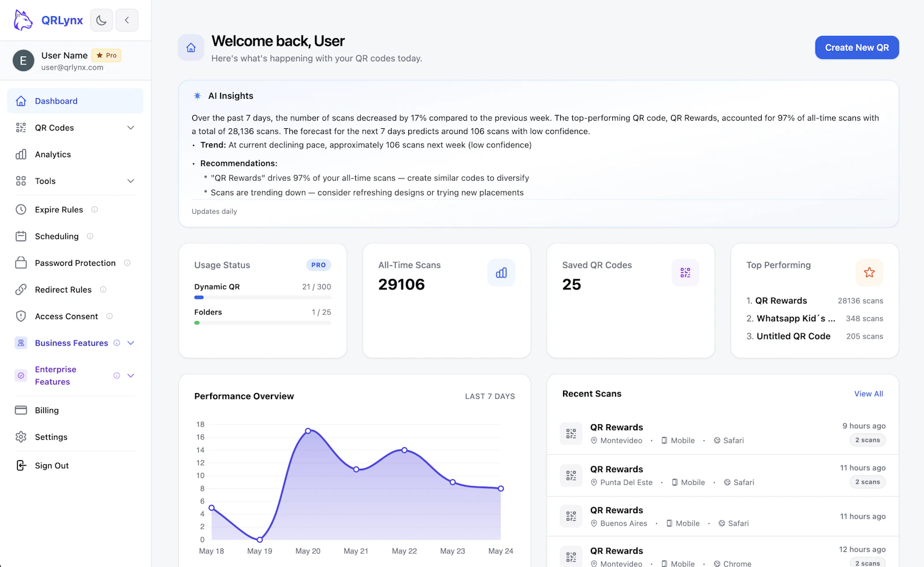Click the May 20 peak data point
The image size is (924, 567).
click(308, 431)
